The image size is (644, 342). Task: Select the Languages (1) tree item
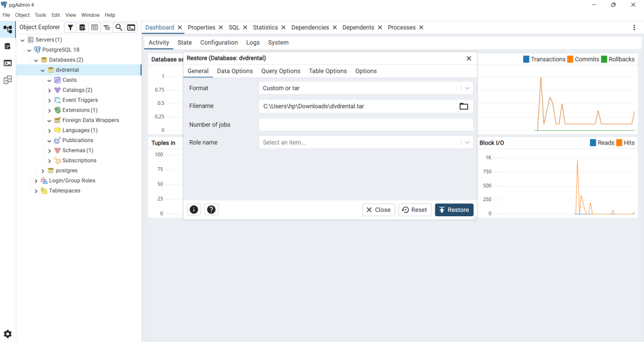click(x=80, y=131)
